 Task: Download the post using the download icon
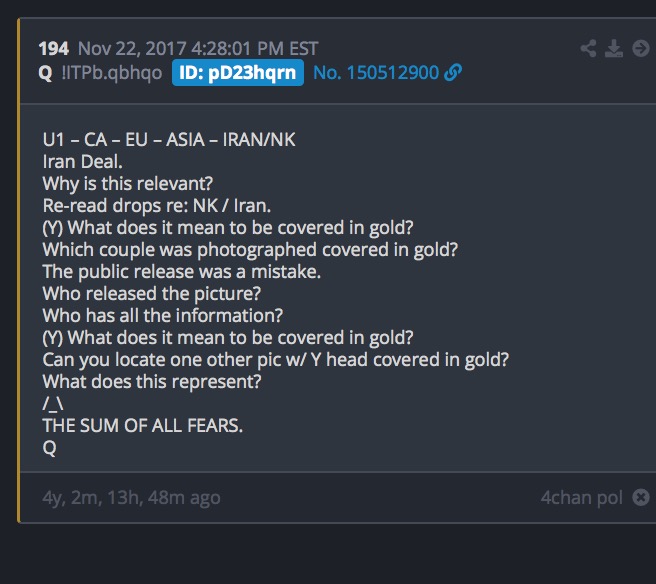(614, 49)
